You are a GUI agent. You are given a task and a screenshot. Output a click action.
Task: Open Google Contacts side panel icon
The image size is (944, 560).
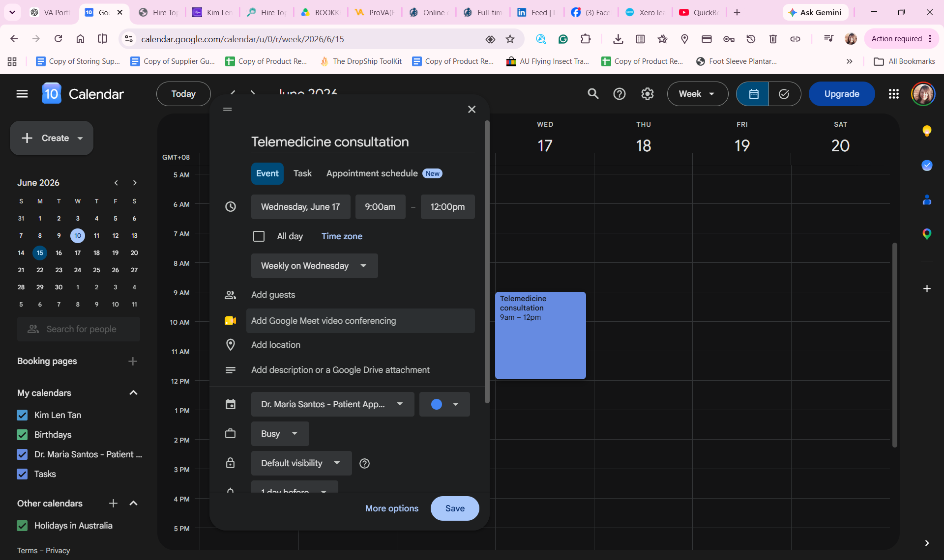pyautogui.click(x=927, y=199)
